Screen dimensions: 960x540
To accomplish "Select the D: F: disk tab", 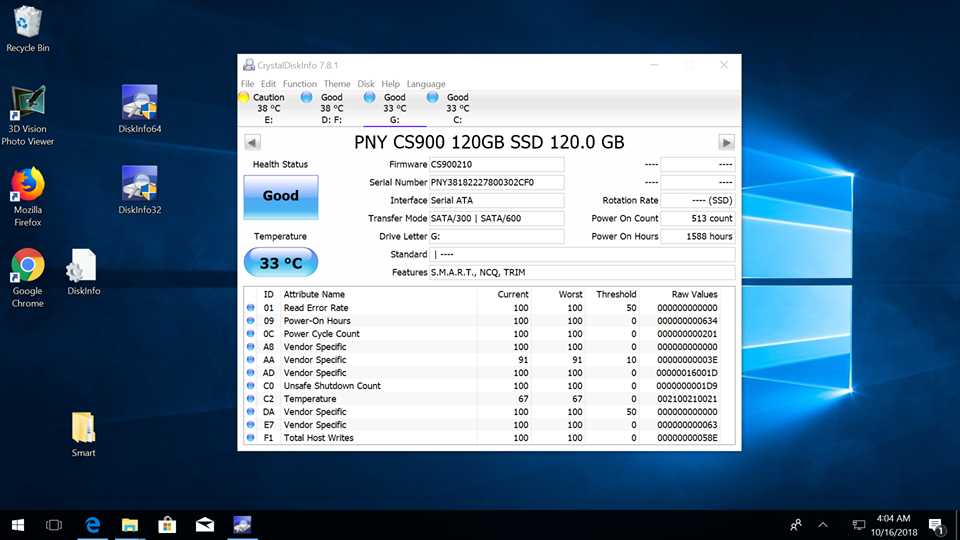I will click(331, 108).
